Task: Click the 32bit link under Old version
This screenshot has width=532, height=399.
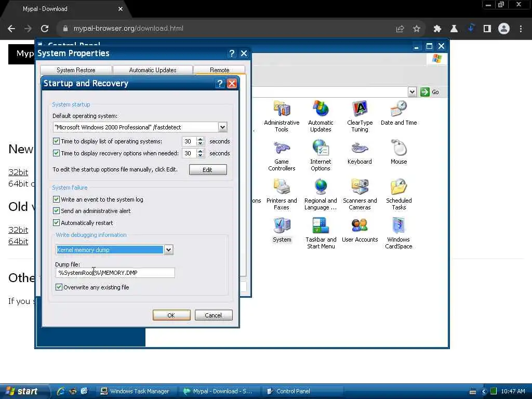Action: (x=18, y=230)
